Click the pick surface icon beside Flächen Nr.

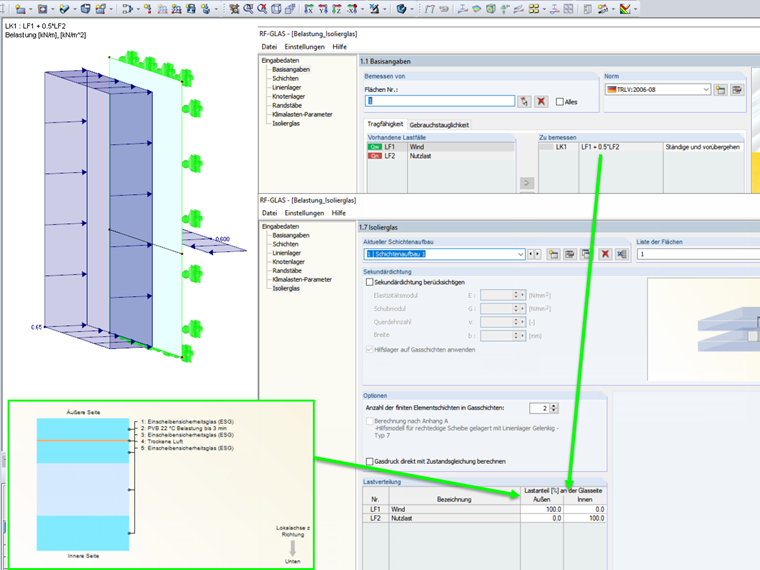click(524, 101)
